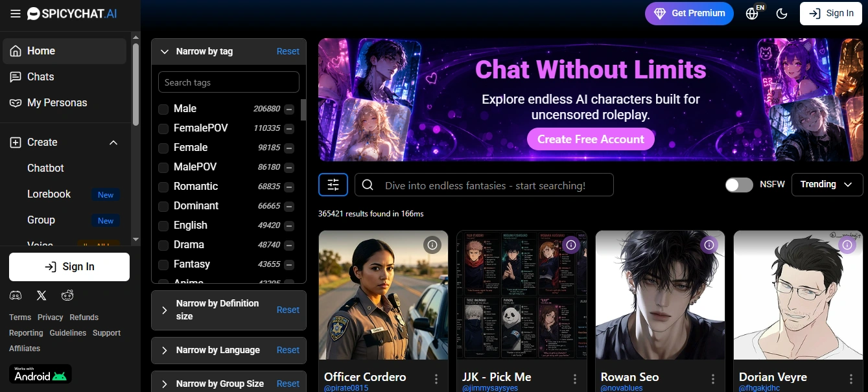Viewport: 868px width, 392px height.
Task: Show info for Officer Cordero card
Action: (432, 244)
